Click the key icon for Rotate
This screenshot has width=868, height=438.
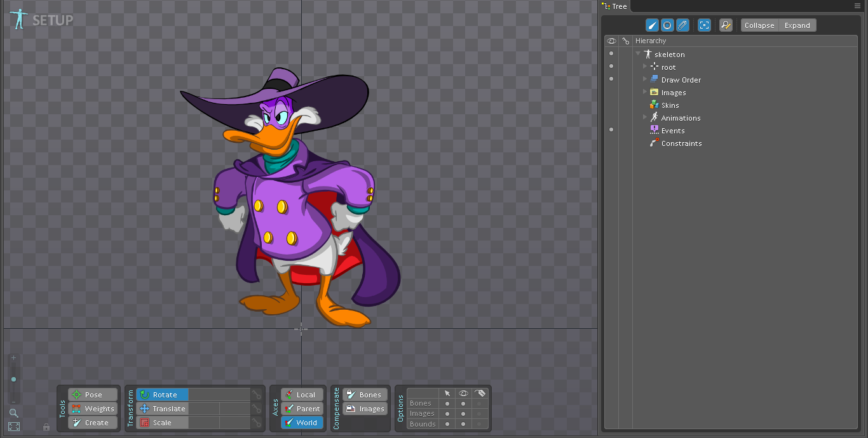click(x=256, y=395)
